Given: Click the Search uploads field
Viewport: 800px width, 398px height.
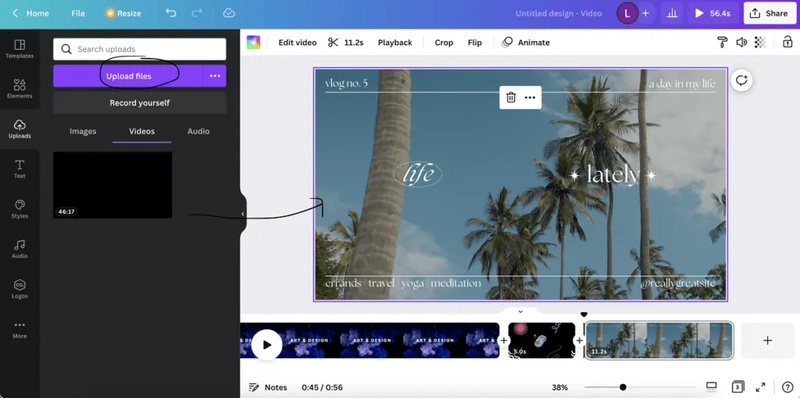Looking at the screenshot, I should (140, 49).
